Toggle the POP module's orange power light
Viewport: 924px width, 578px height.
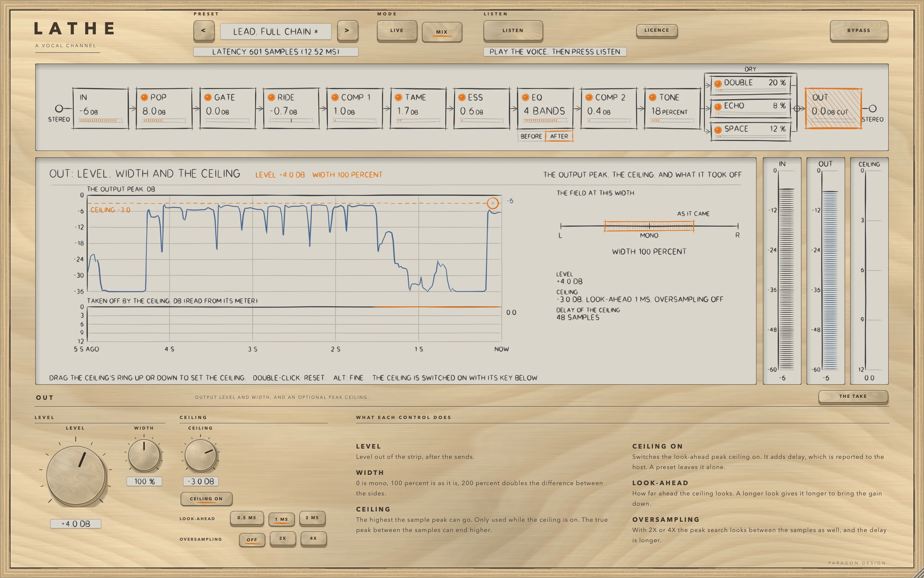point(144,98)
